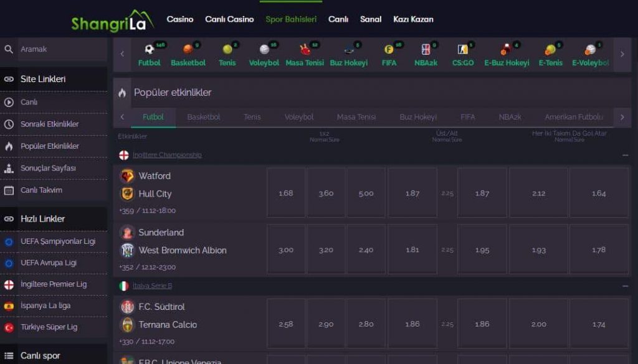Click the Spain flag beside İspanya La liga
This screenshot has width=638, height=364.
click(9, 306)
